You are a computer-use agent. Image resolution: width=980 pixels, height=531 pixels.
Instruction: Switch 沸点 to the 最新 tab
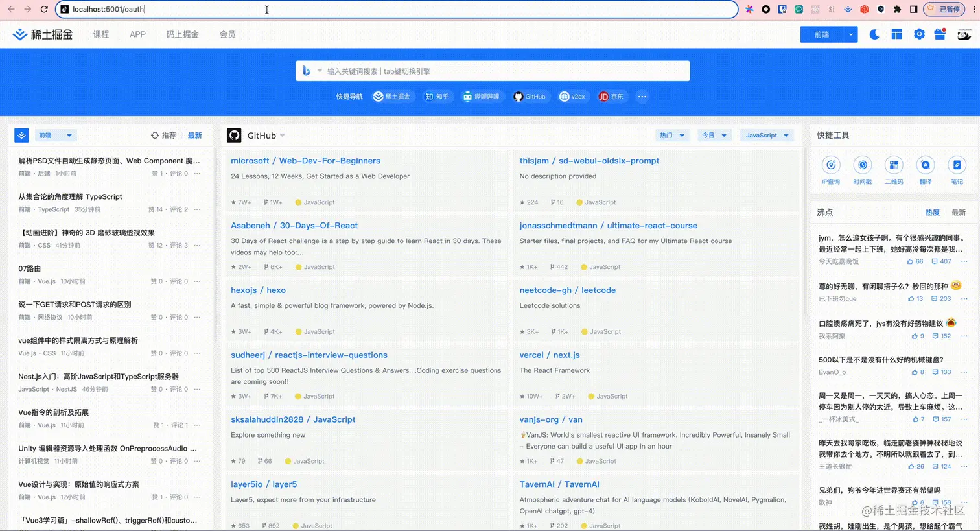coord(959,213)
